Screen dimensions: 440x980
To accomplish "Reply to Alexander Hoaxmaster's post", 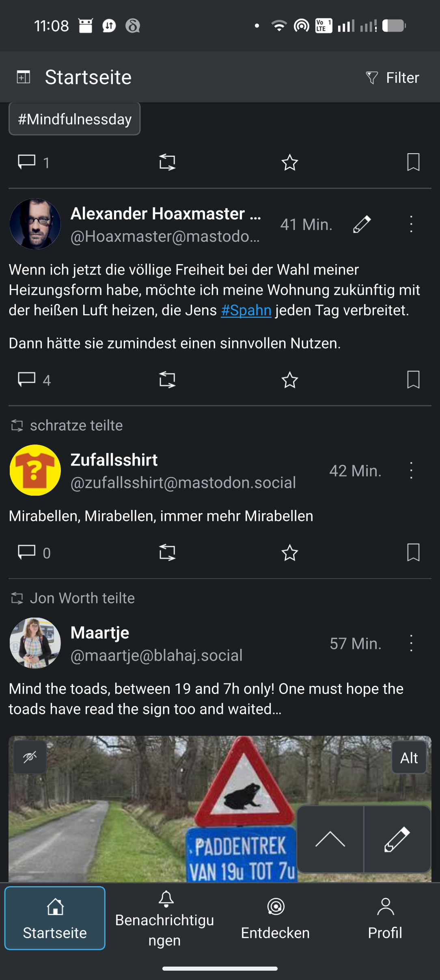I will 27,379.
